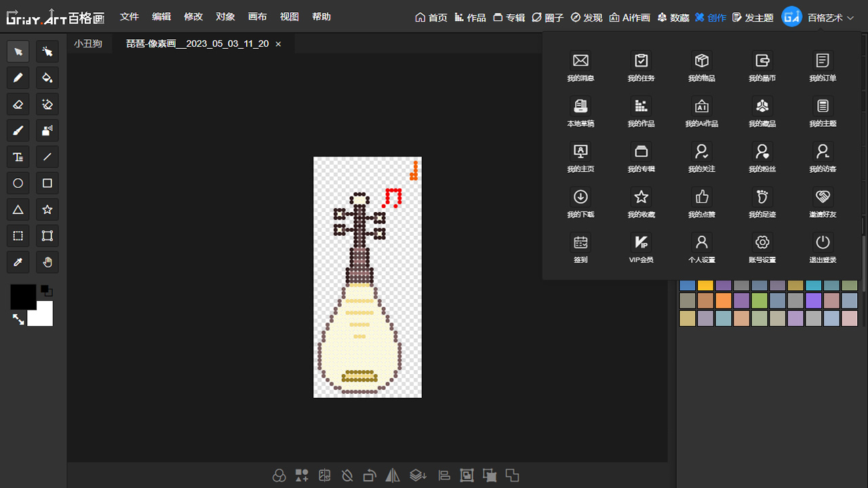The image size is (868, 488).
Task: Click the flip horizontal icon in bottom toolbar
Action: click(393, 476)
